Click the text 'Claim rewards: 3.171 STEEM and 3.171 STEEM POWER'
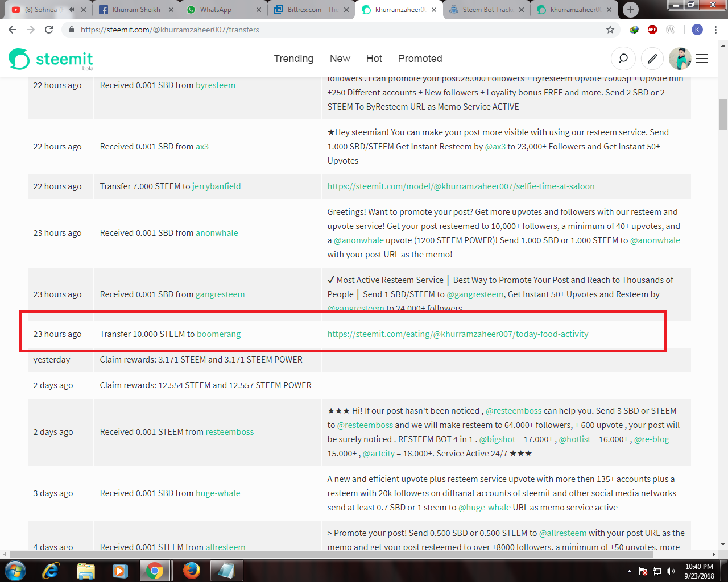 201,360
